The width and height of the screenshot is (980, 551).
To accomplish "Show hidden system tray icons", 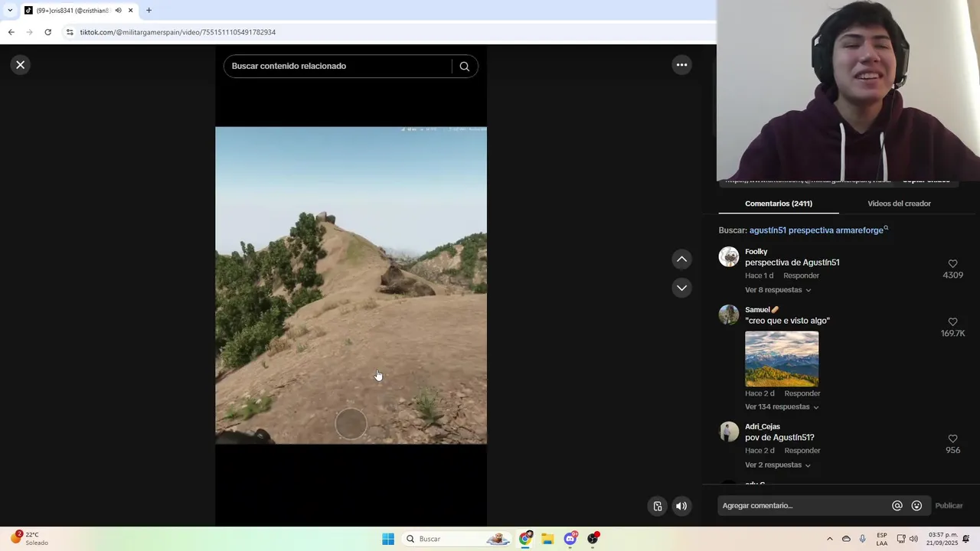I will pyautogui.click(x=829, y=539).
